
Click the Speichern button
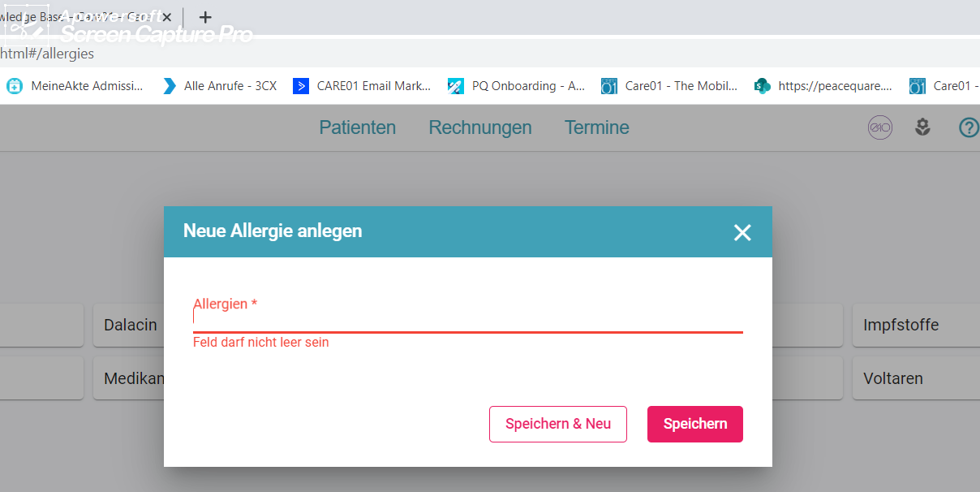point(694,424)
